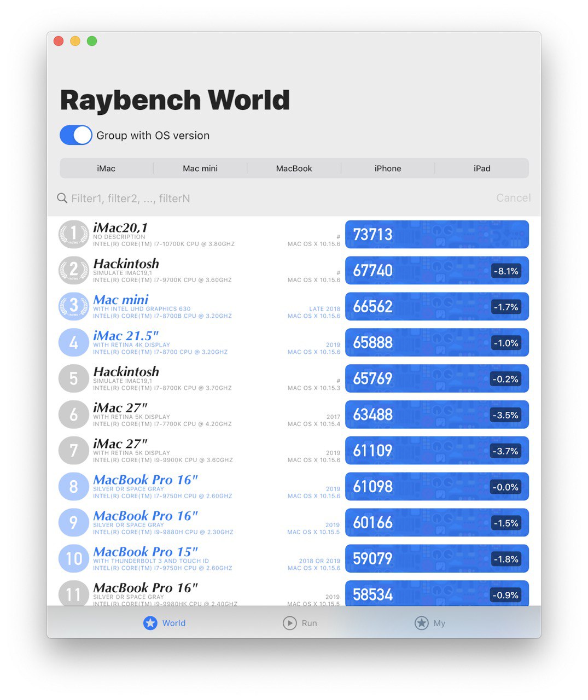Viewport: 588px width, 700px height.
Task: Click the 59079 score bar
Action: pos(437,558)
